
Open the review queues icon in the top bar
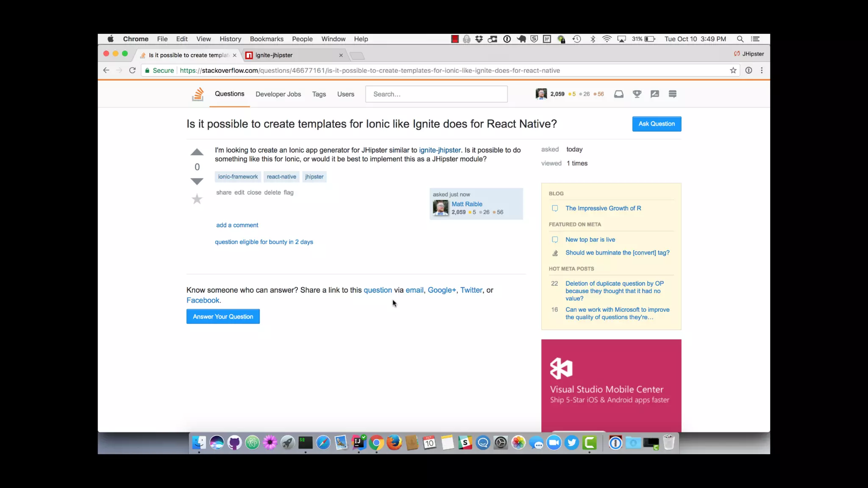click(654, 94)
